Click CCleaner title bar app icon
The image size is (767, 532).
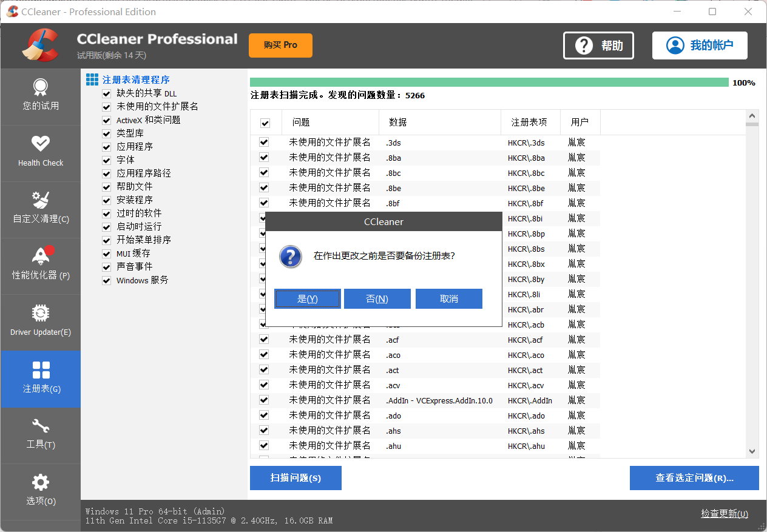[x=12, y=12]
